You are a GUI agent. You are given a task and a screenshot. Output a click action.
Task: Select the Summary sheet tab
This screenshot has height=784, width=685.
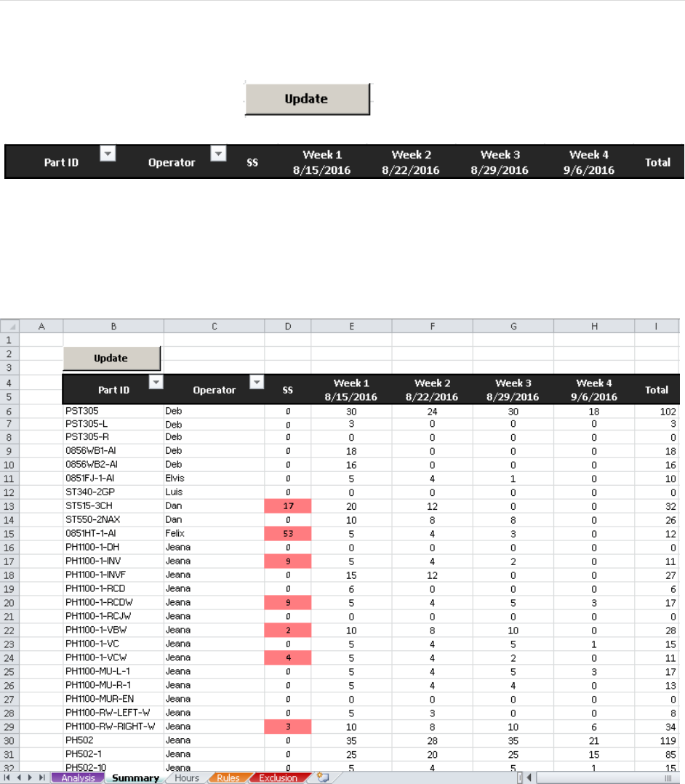pos(135,778)
